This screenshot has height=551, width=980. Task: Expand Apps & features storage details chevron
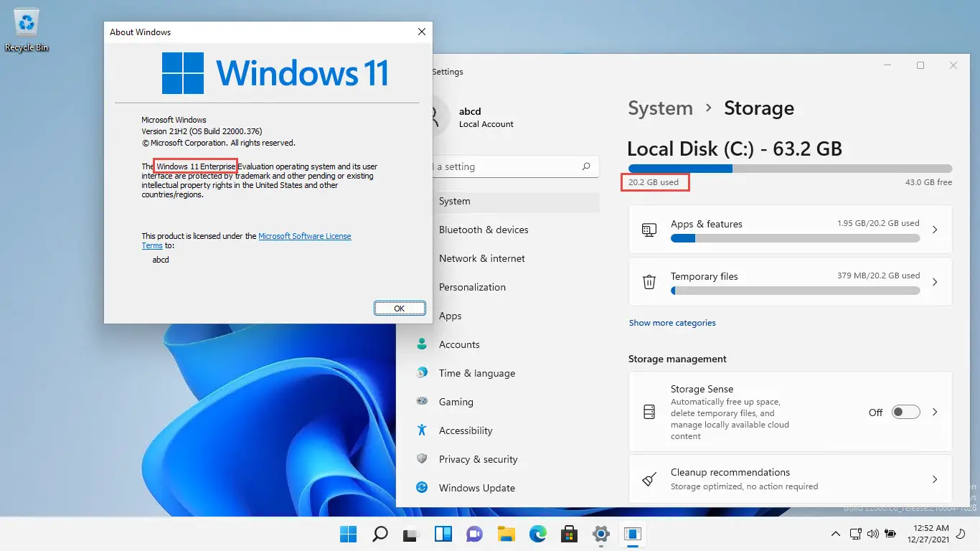(935, 230)
